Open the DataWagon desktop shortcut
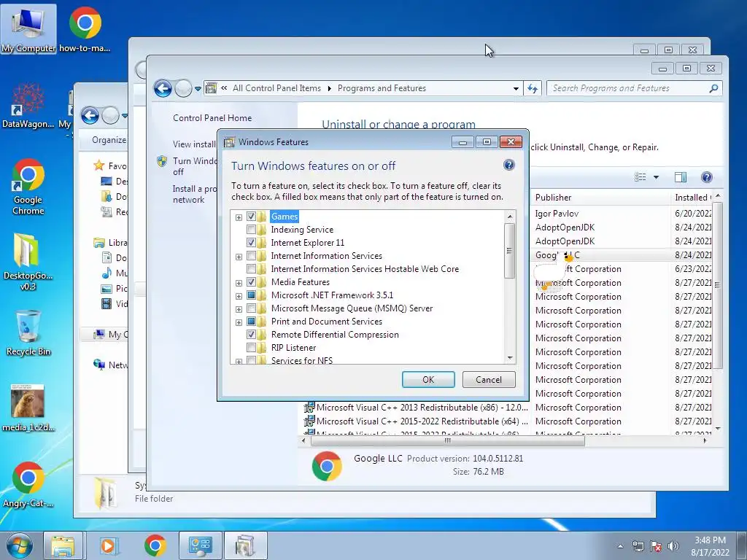The width and height of the screenshot is (747, 560). click(28, 106)
